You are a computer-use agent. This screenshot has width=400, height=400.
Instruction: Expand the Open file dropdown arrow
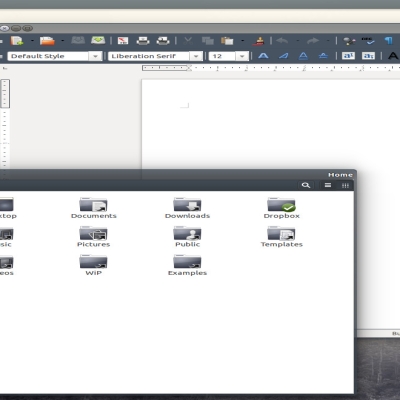(x=63, y=41)
